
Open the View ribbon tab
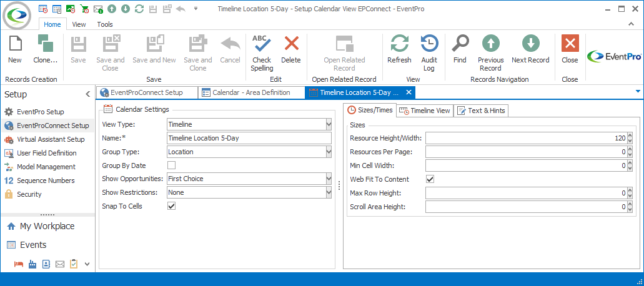79,24
